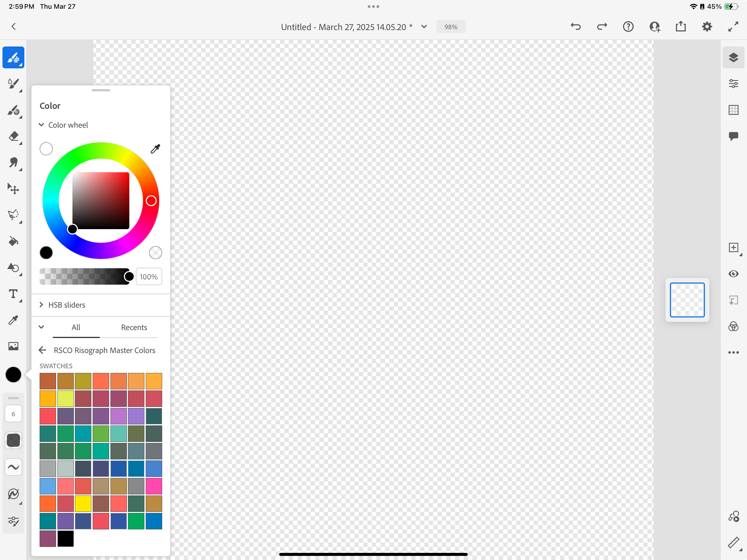Add a new layer
This screenshot has height=560, width=747.
734,247
